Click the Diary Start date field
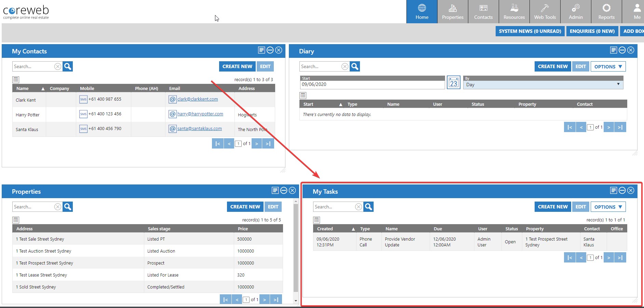 (372, 85)
